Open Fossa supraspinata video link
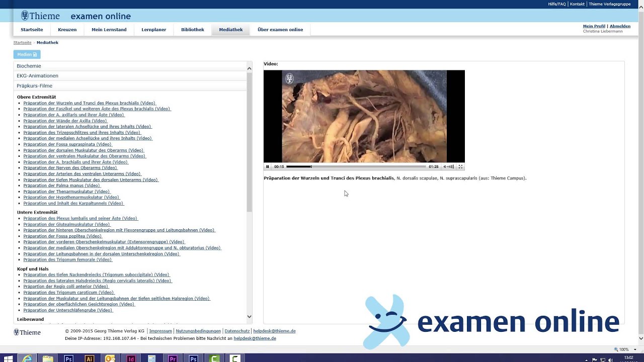Image resolution: width=644 pixels, height=362 pixels. pyautogui.click(x=68, y=144)
